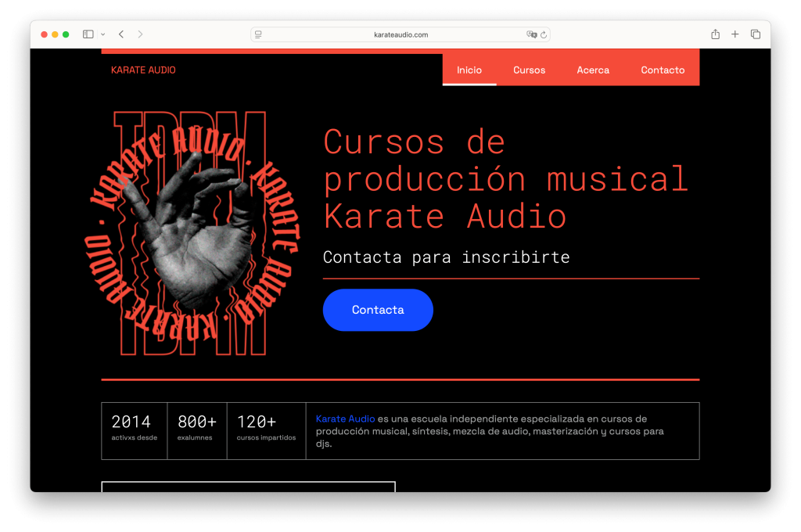Go back to the previous page
Screen dimensions: 801x532
(x=121, y=34)
